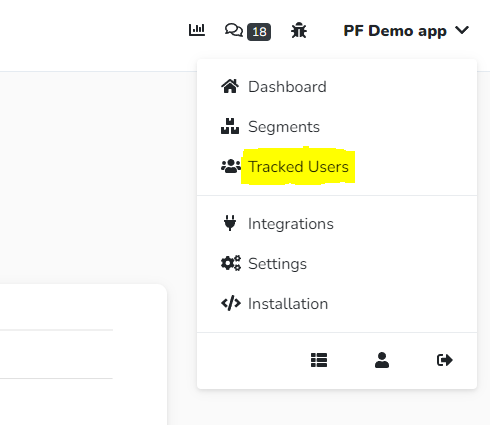Select the highlighted Tracked Users entry
Viewport: 490px width, 425px height.
tap(337, 167)
